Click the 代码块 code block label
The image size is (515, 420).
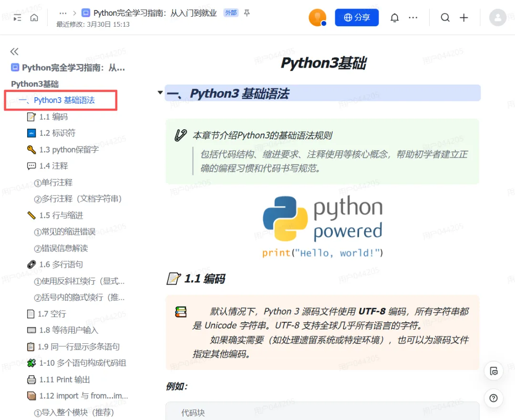tap(193, 413)
